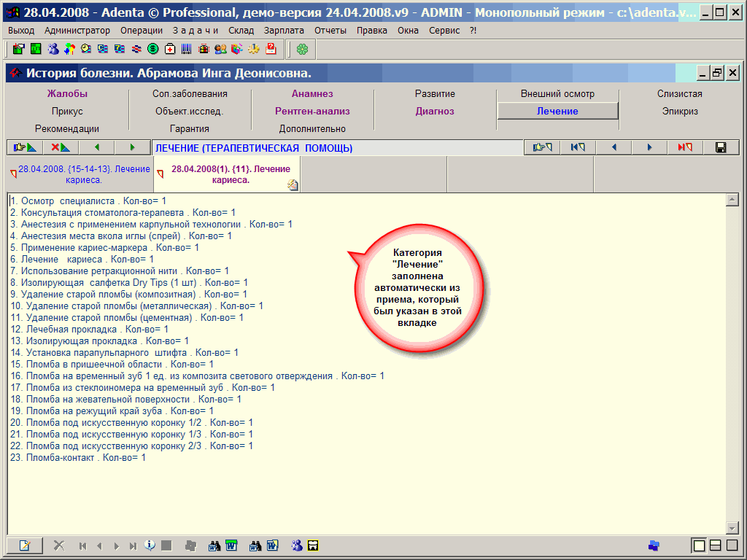This screenshot has width=747, height=560.
Task: Save record using the floppy disk icon
Action: click(721, 147)
